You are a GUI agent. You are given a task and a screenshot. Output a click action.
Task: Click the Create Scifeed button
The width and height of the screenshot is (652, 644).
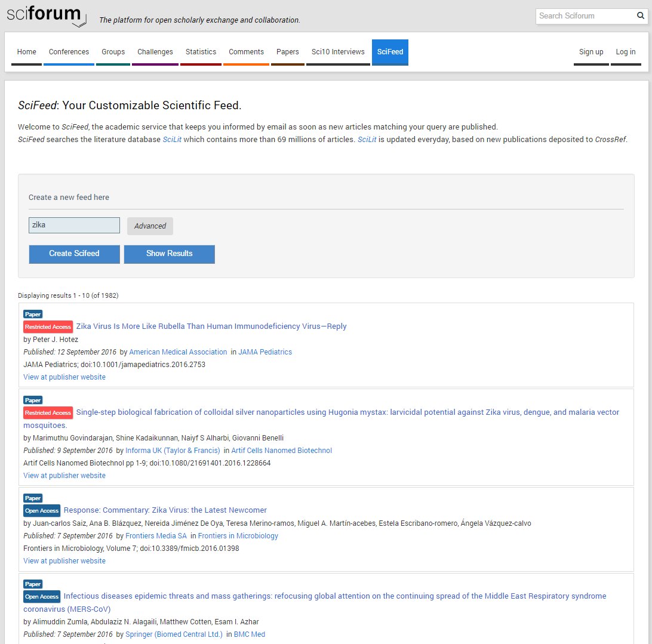coord(75,254)
